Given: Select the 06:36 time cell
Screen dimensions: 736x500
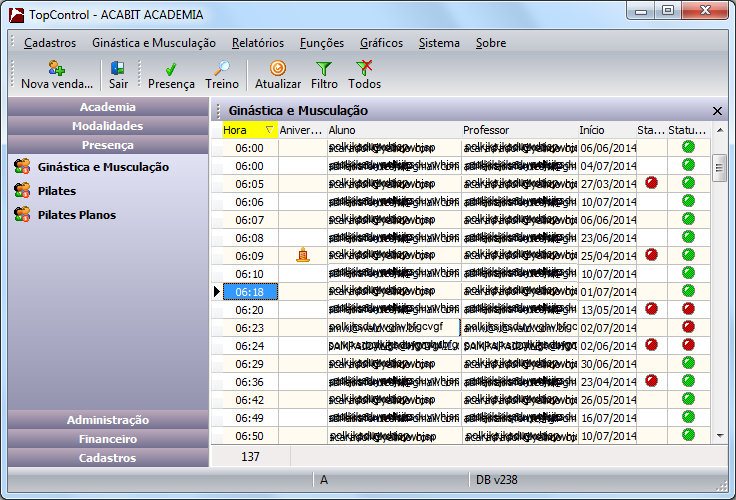Looking at the screenshot, I should coord(250,382).
